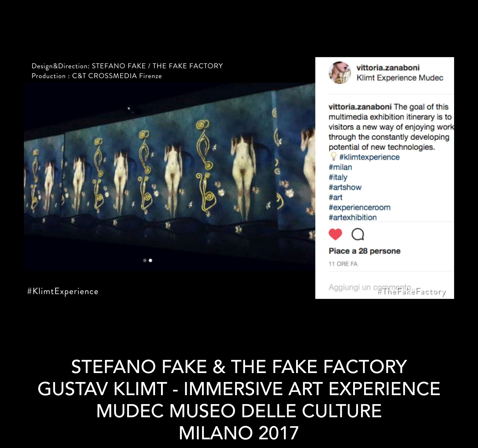Open the #milan hashtag

pos(340,167)
